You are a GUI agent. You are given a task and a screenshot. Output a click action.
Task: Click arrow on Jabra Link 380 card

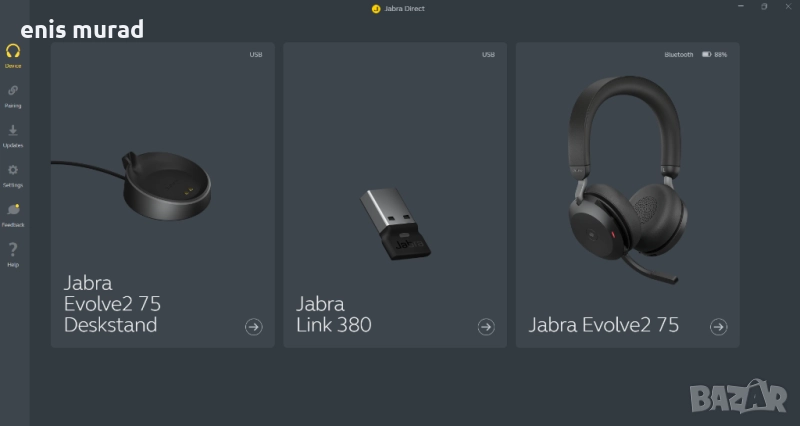tap(486, 327)
